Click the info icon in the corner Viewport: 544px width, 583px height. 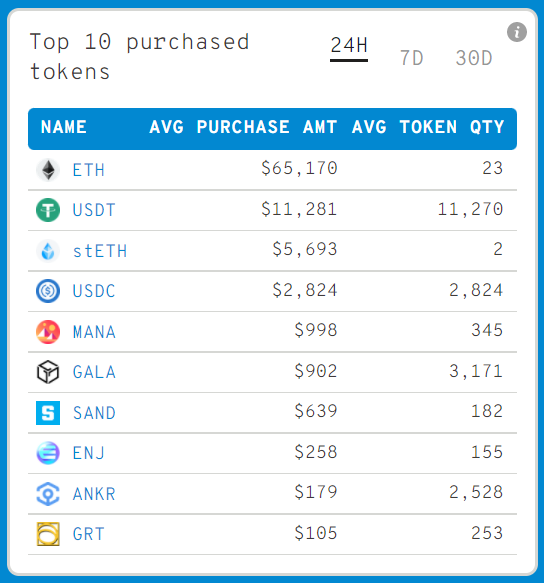tap(516, 32)
